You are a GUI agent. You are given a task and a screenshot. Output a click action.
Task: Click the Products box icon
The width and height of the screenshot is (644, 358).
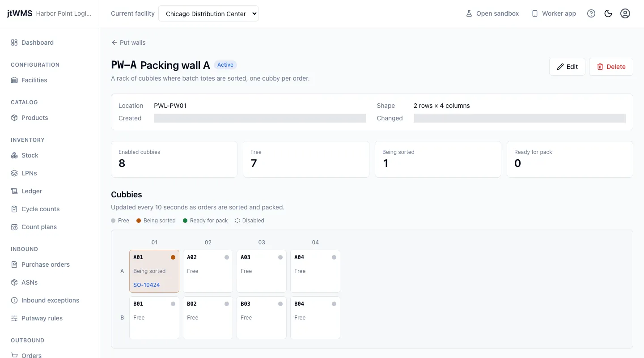(14, 118)
